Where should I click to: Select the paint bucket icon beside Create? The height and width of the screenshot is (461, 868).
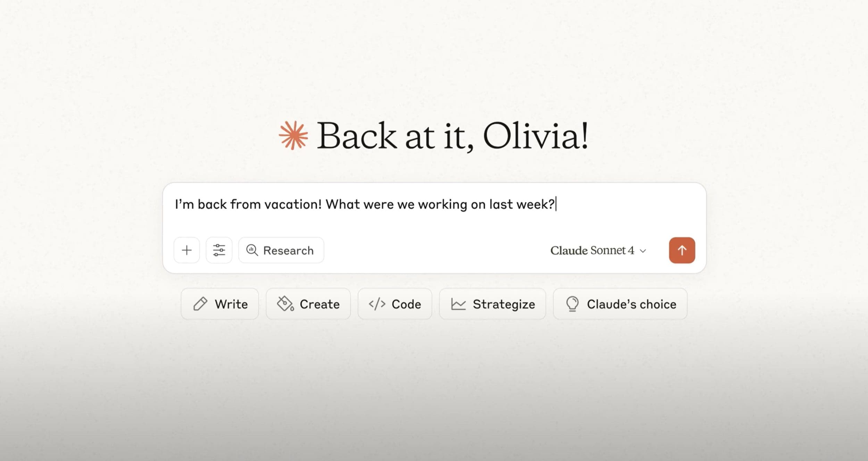point(285,304)
